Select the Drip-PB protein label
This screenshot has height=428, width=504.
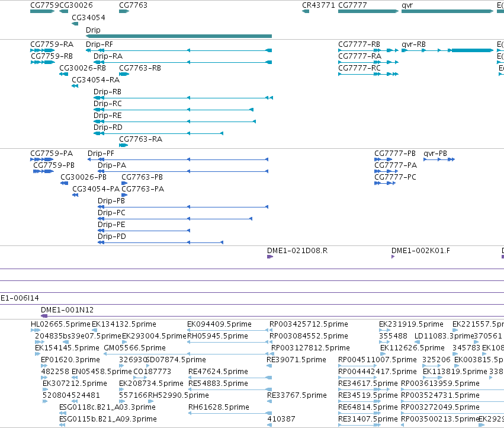click(x=111, y=201)
